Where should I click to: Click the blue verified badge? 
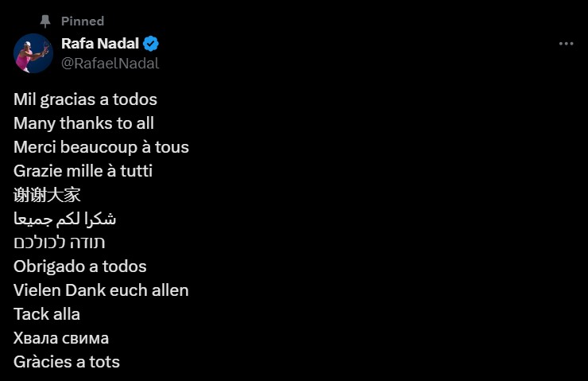(151, 44)
